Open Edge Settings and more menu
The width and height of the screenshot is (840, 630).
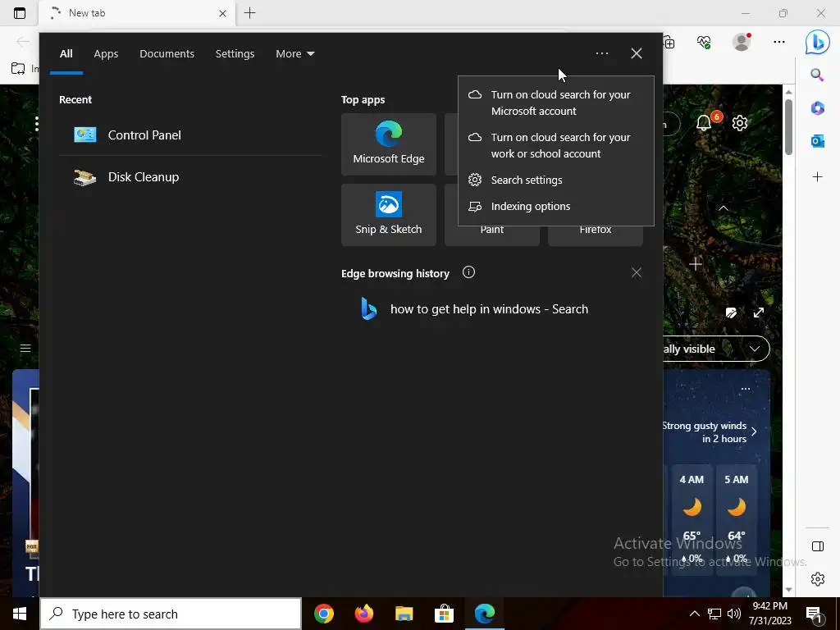click(779, 42)
